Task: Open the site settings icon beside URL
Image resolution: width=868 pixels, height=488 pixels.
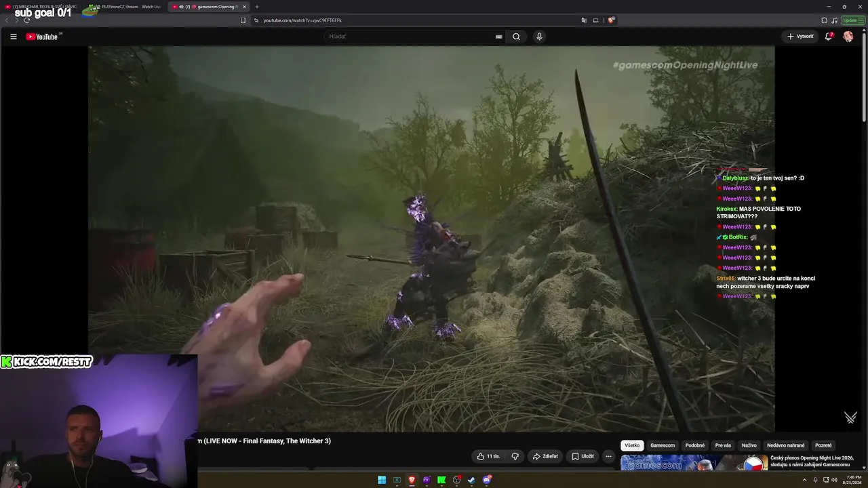Action: (256, 20)
